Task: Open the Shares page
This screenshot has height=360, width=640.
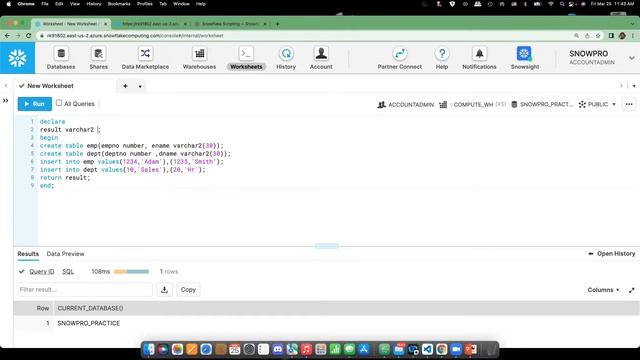Action: [98, 58]
